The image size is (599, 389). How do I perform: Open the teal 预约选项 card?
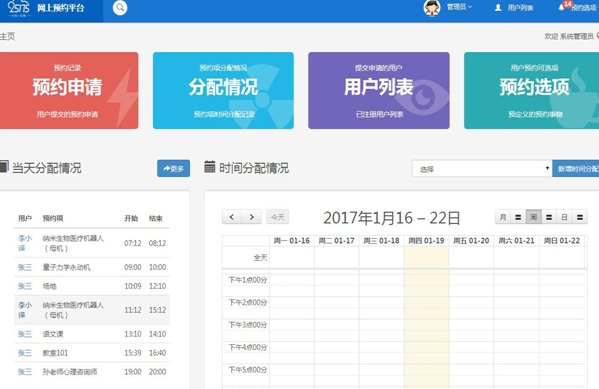pyautogui.click(x=531, y=91)
